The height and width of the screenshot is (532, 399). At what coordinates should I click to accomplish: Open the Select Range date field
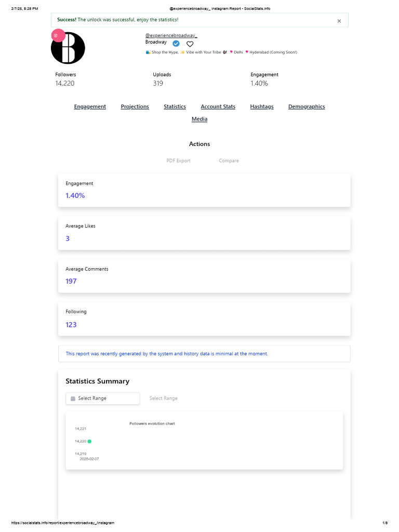click(x=103, y=398)
